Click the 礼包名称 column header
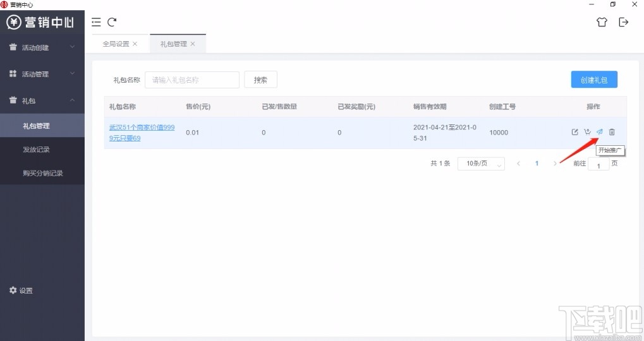The height and width of the screenshot is (341, 644). pos(123,107)
